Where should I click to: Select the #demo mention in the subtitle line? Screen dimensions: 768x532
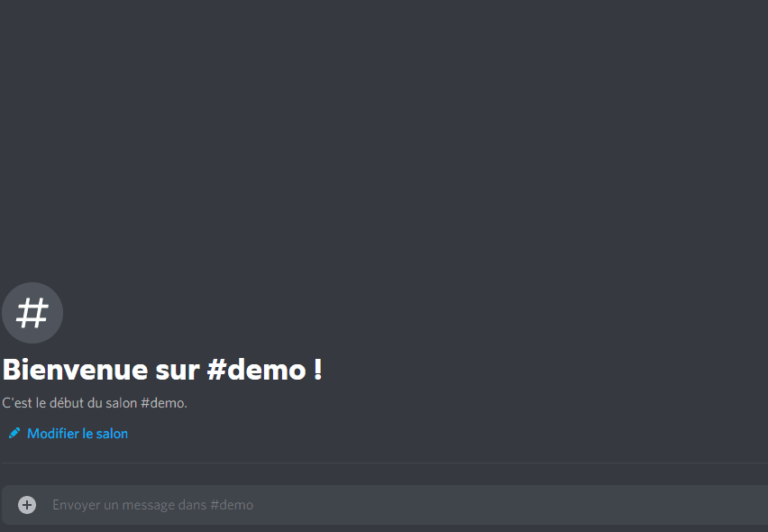click(x=163, y=403)
